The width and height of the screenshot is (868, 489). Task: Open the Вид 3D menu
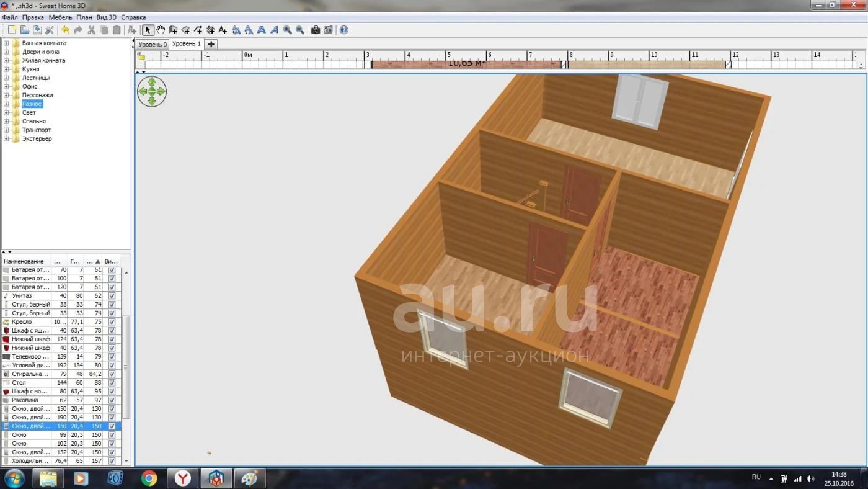coord(106,17)
